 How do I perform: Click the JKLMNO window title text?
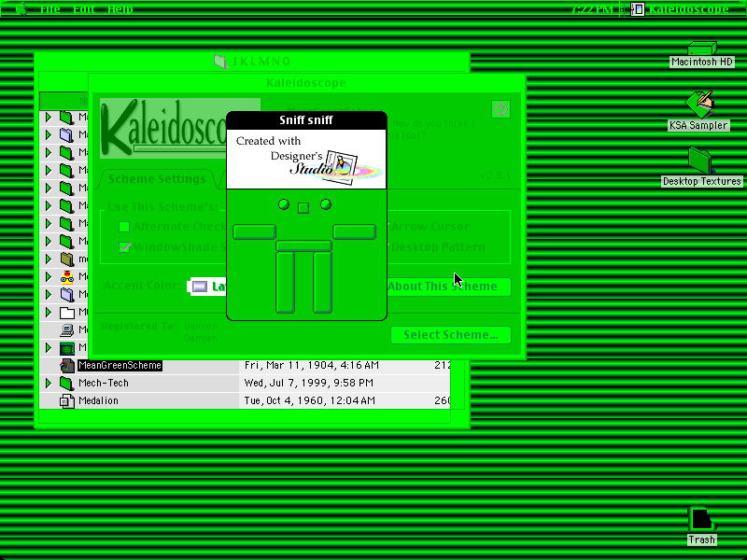pyautogui.click(x=261, y=62)
